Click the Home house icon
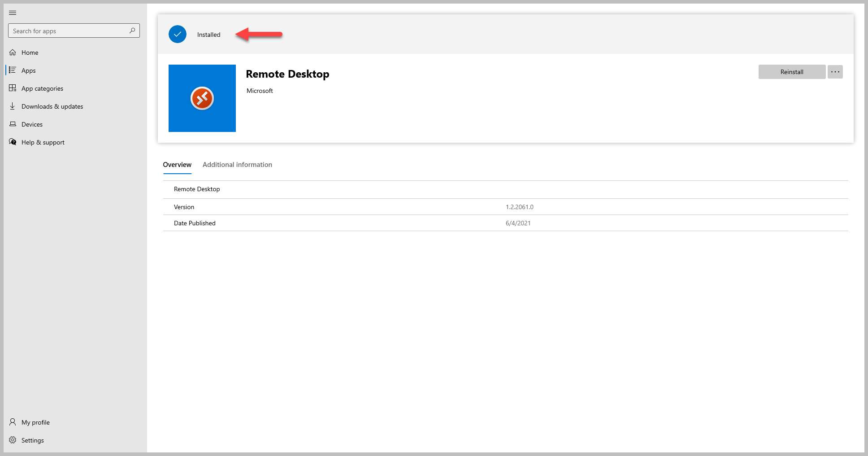The height and width of the screenshot is (456, 868). (13, 53)
